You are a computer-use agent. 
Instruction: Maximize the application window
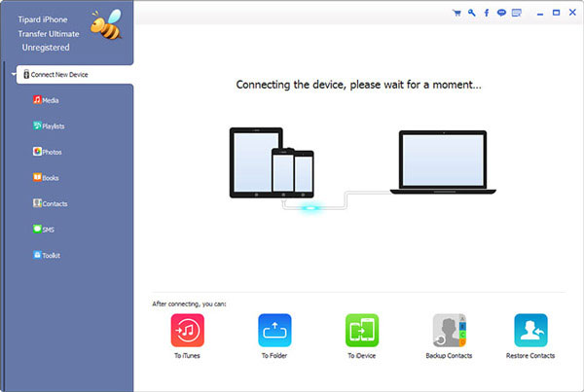pos(555,14)
